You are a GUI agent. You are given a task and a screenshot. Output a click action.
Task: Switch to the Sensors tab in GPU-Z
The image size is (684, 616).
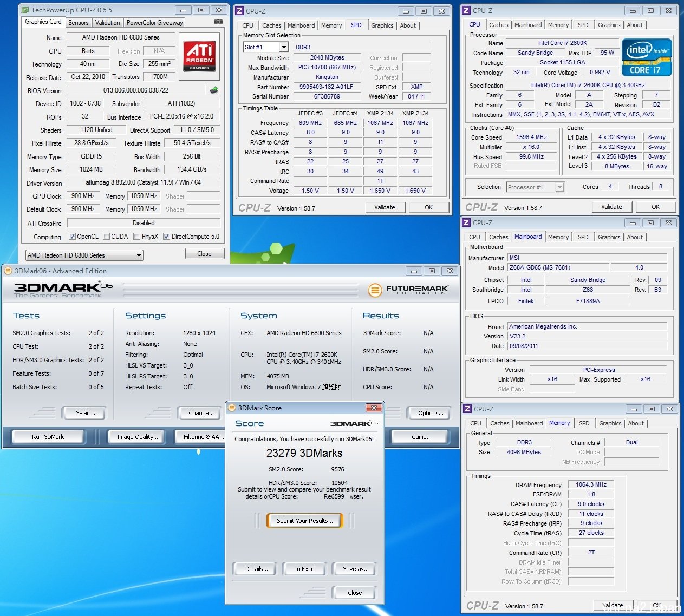coord(79,23)
